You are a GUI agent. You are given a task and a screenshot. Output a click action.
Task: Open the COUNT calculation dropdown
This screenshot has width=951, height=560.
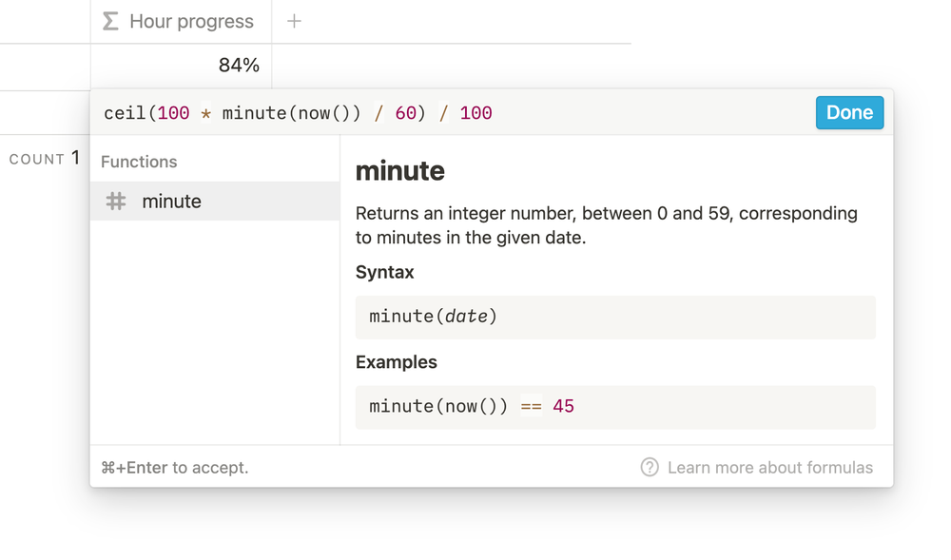tap(44, 159)
